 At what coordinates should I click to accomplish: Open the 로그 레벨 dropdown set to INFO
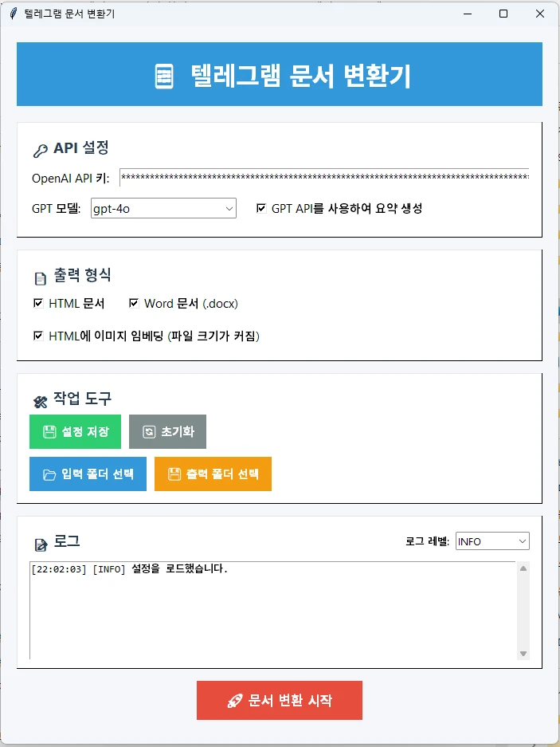522,541
